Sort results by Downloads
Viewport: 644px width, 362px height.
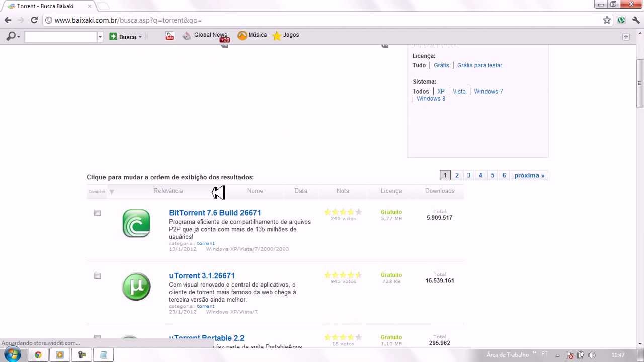[440, 191]
